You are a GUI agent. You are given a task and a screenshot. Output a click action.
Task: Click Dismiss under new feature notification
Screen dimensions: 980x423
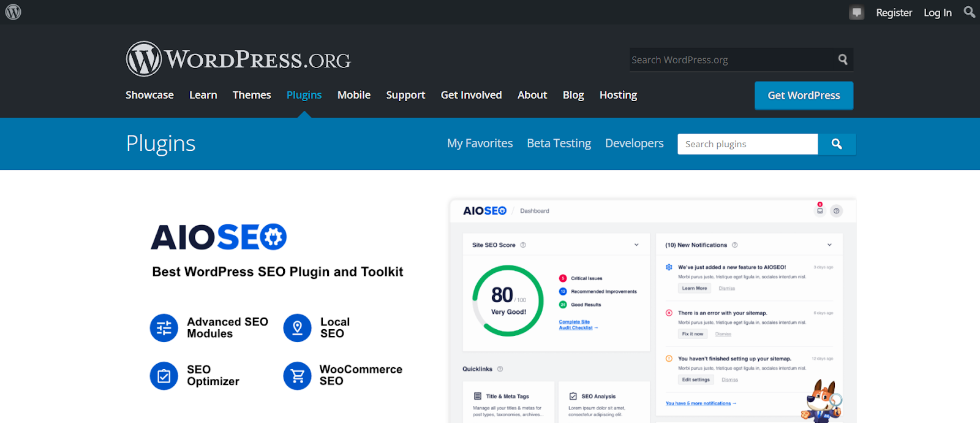[727, 288]
